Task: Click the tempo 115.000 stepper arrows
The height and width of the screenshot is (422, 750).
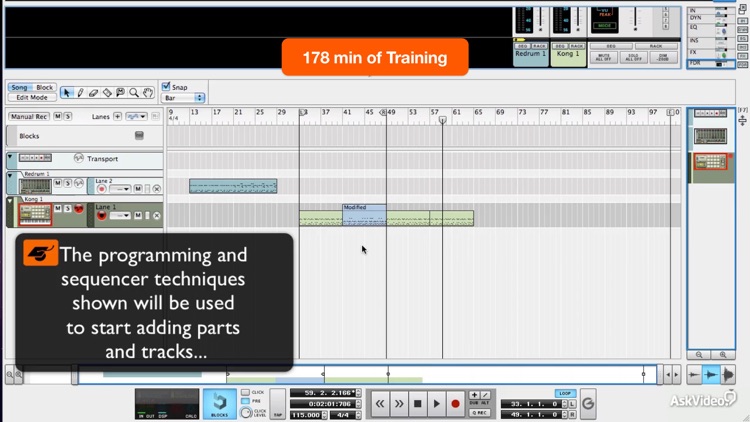Action: [x=324, y=415]
